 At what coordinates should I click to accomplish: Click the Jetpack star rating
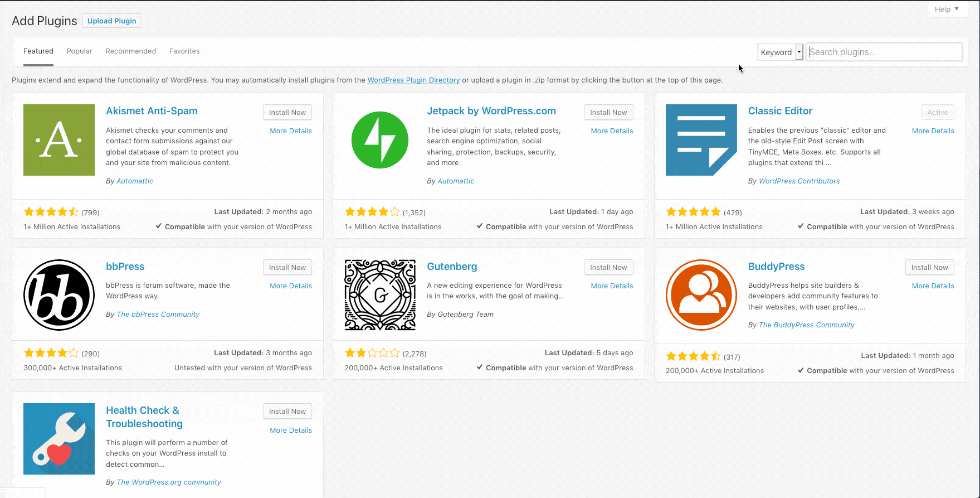372,212
